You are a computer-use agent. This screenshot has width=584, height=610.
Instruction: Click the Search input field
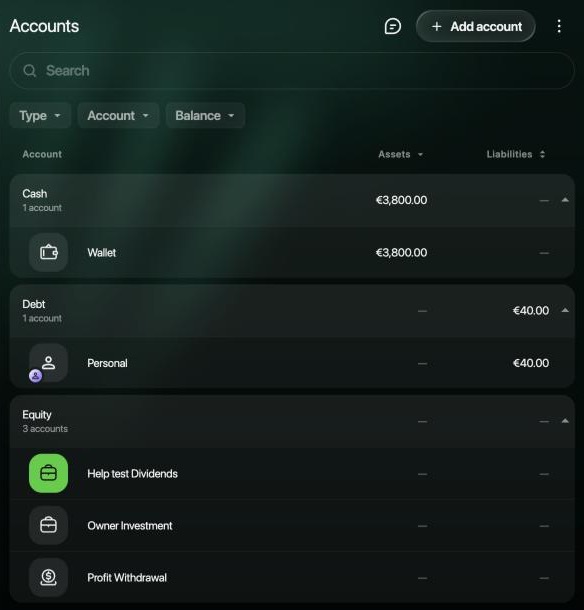click(292, 71)
